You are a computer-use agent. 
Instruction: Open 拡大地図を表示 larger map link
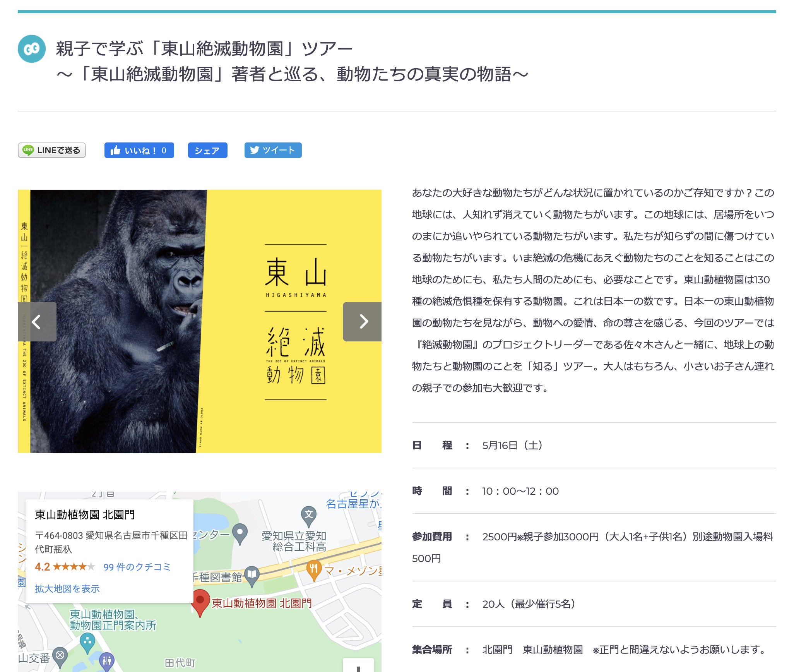(x=67, y=589)
